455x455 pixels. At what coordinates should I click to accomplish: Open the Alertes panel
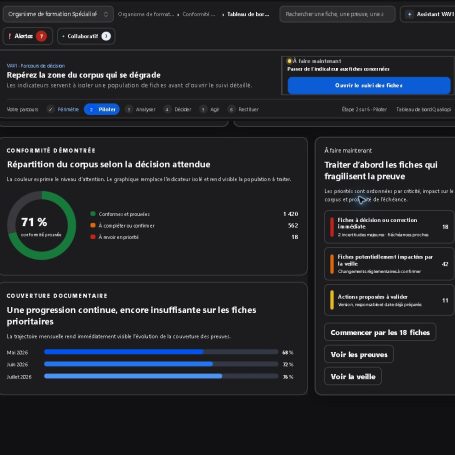pyautogui.click(x=28, y=36)
